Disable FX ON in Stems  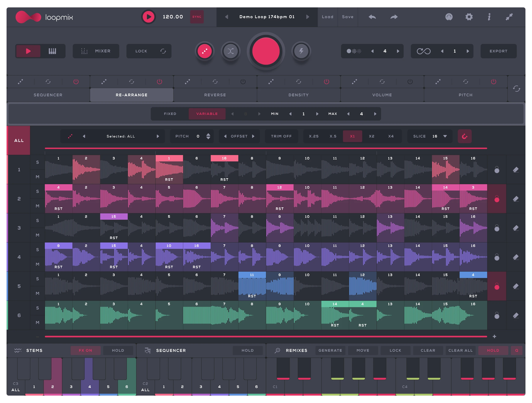click(85, 350)
